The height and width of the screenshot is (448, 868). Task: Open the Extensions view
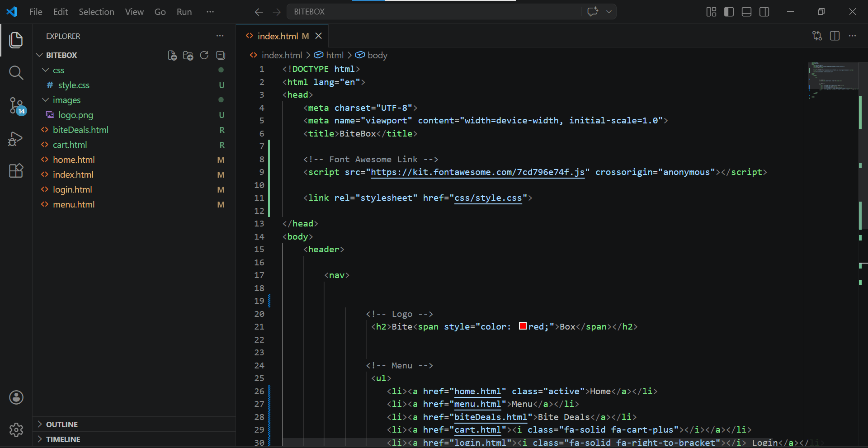(x=16, y=171)
